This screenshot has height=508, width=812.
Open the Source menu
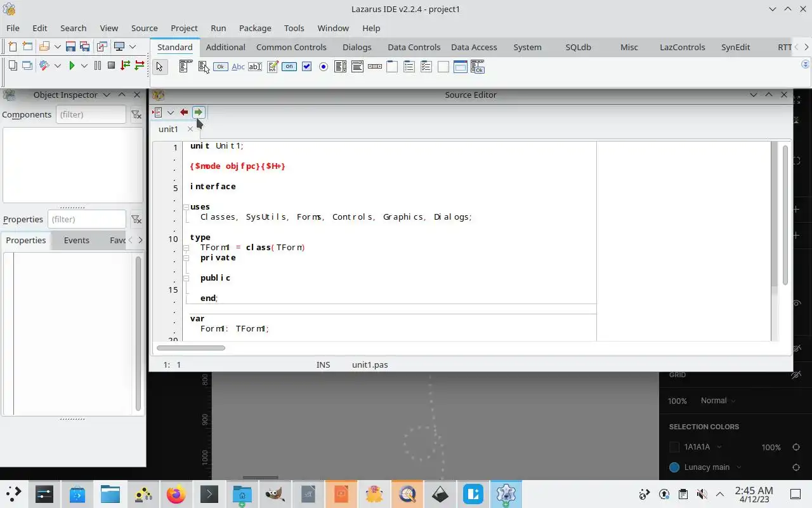click(145, 28)
